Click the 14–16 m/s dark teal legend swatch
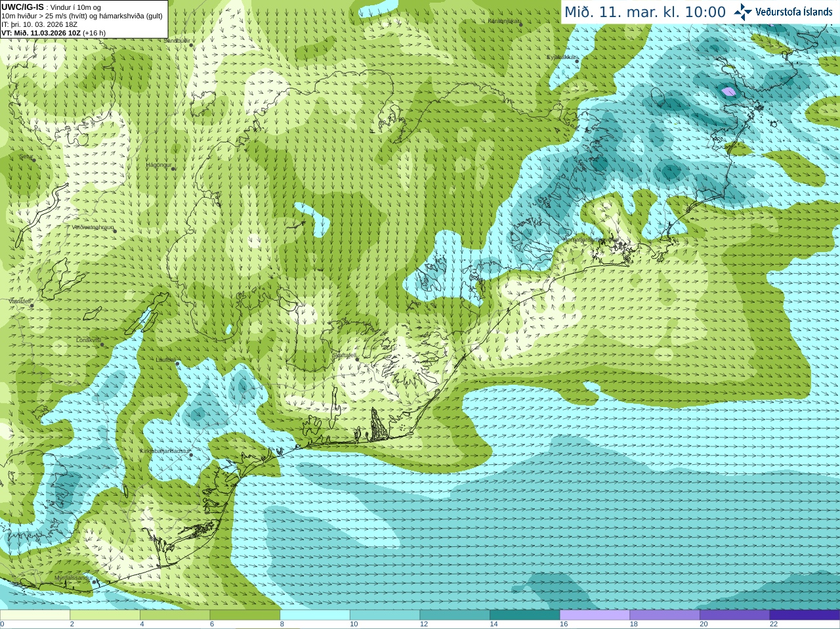 tap(525, 615)
